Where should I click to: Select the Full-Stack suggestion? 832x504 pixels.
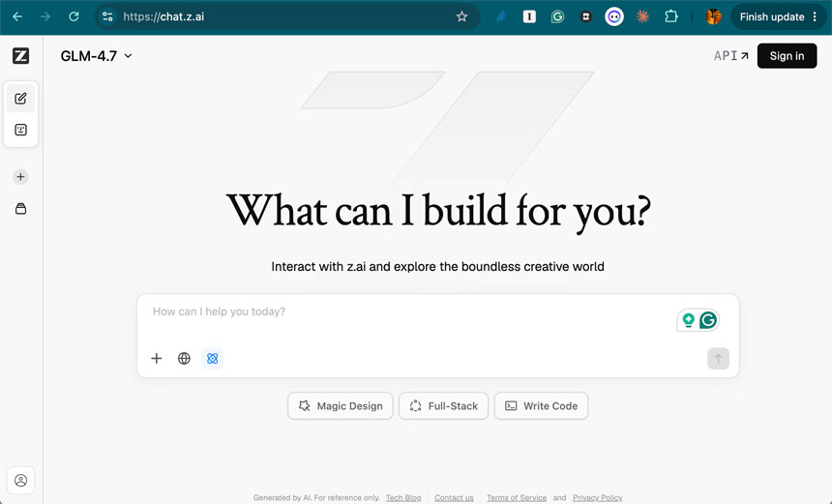tap(444, 406)
